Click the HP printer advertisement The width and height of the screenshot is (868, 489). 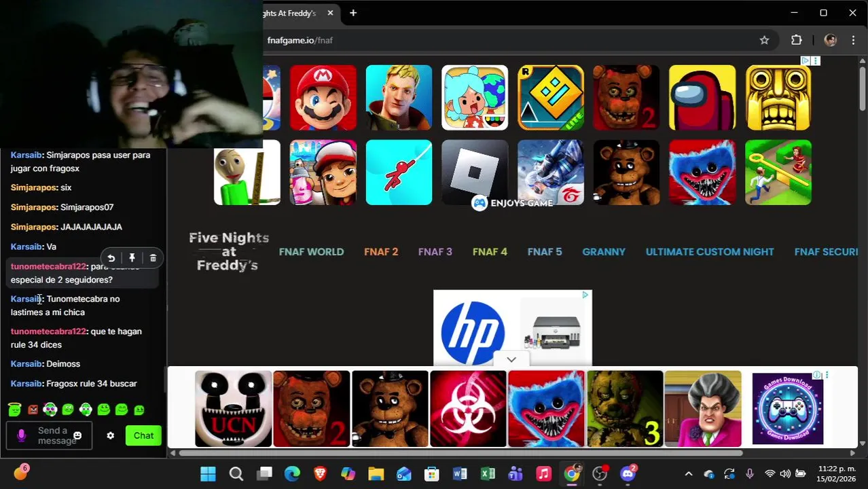pos(513,328)
